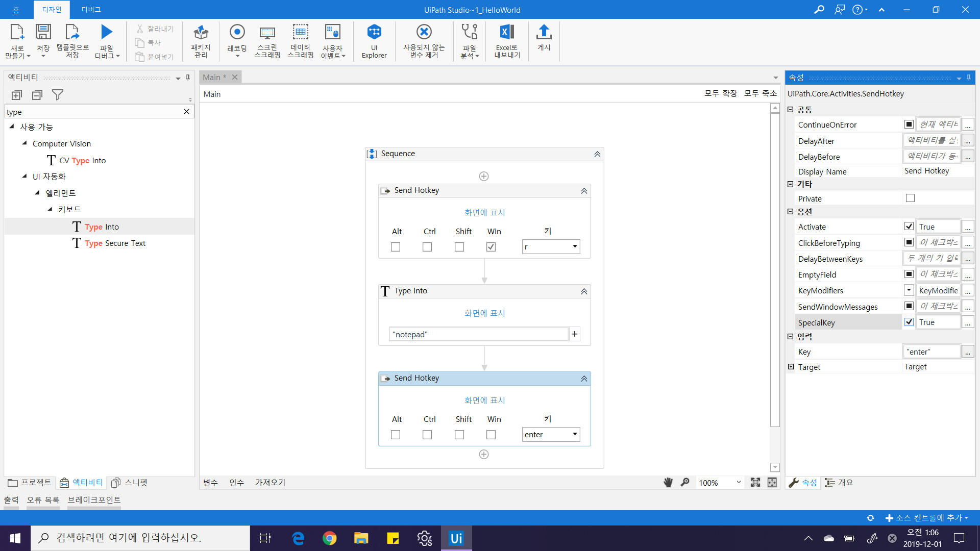Toggle Ctrl checkbox in enter Send Hotkey
Image resolution: width=980 pixels, height=551 pixels.
[x=427, y=435]
